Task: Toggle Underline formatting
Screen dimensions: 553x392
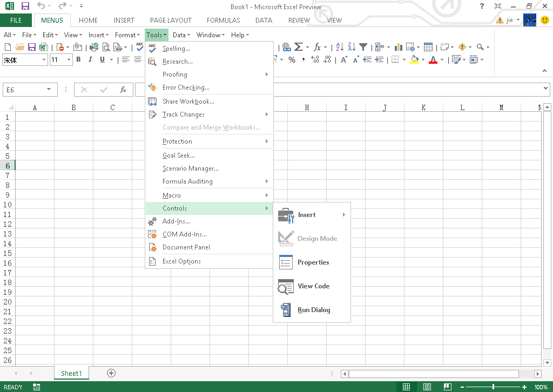Action: 102,59
